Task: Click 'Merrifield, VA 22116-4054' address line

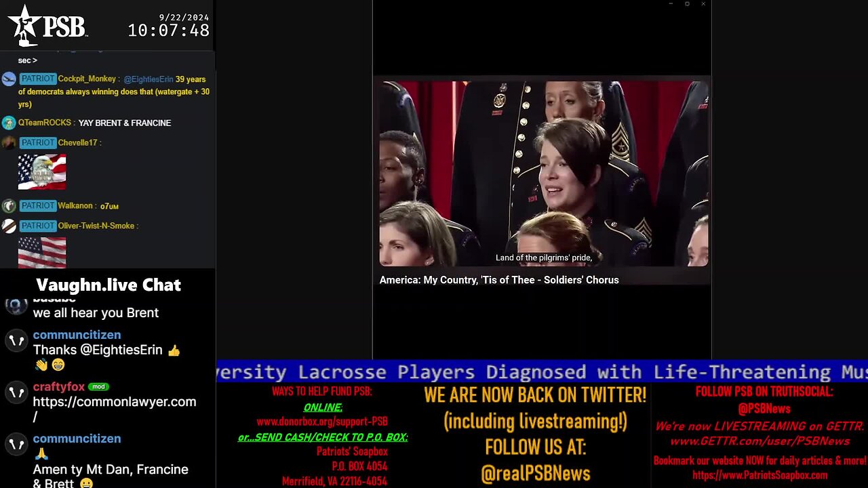Action: coord(334,481)
